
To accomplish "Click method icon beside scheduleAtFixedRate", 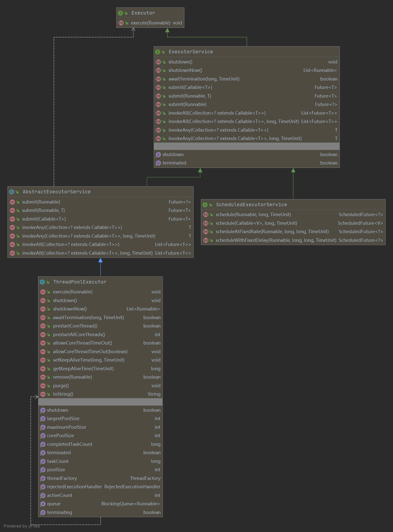I will (x=206, y=232).
